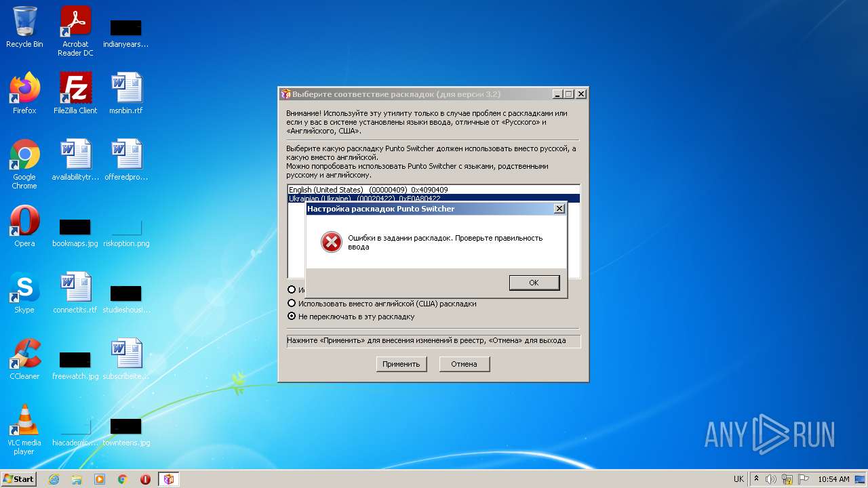Select the studieshousl... file icon
868x488 pixels.
(126, 298)
